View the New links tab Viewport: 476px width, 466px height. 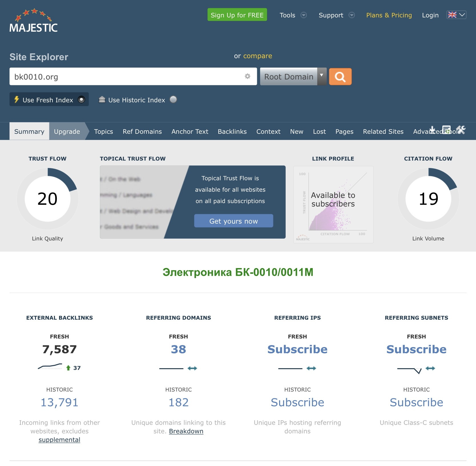tap(297, 131)
